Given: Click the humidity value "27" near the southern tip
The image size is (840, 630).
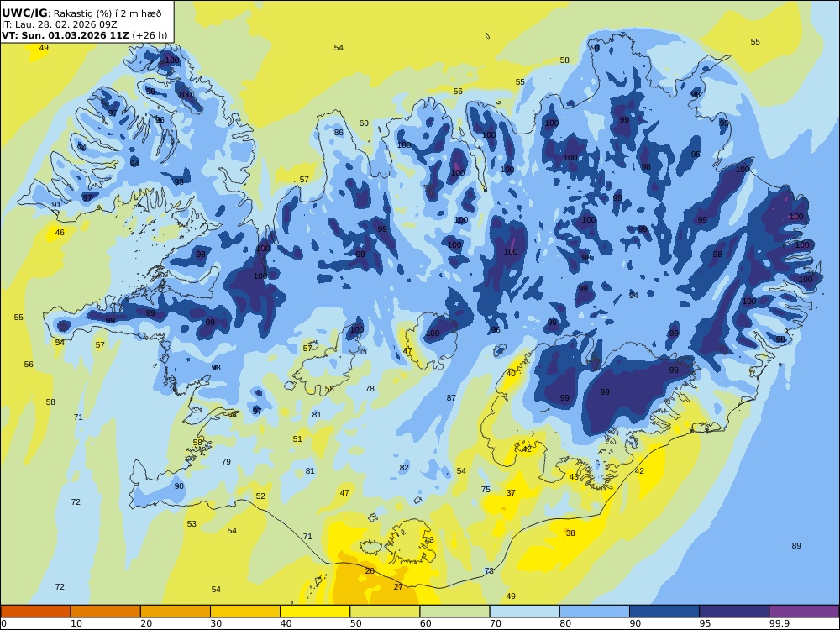Looking at the screenshot, I should tap(398, 586).
